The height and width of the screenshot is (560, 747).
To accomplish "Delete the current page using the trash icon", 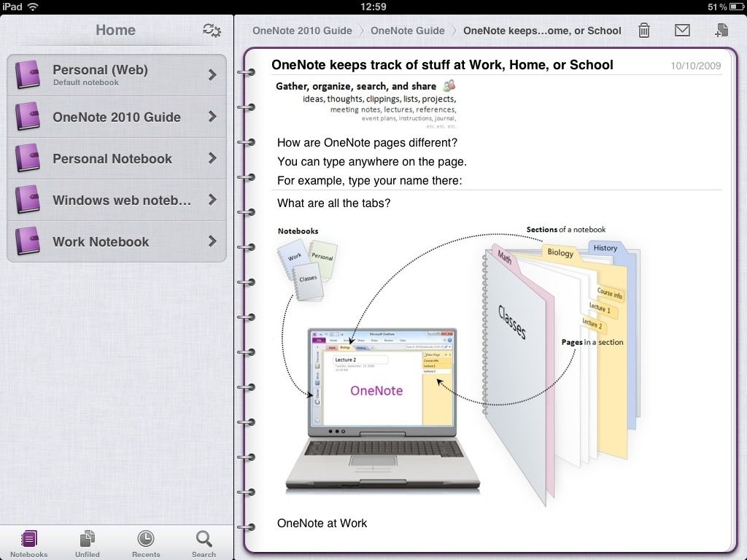I will 644,31.
